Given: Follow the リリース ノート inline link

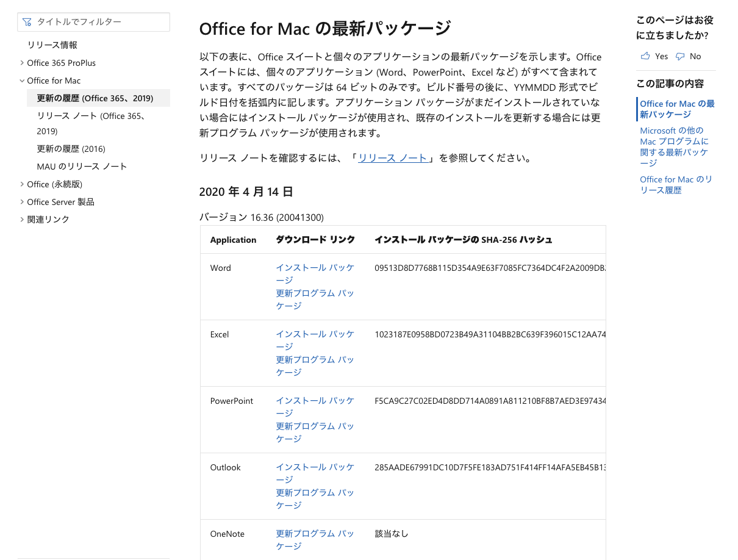Looking at the screenshot, I should pos(393,158).
